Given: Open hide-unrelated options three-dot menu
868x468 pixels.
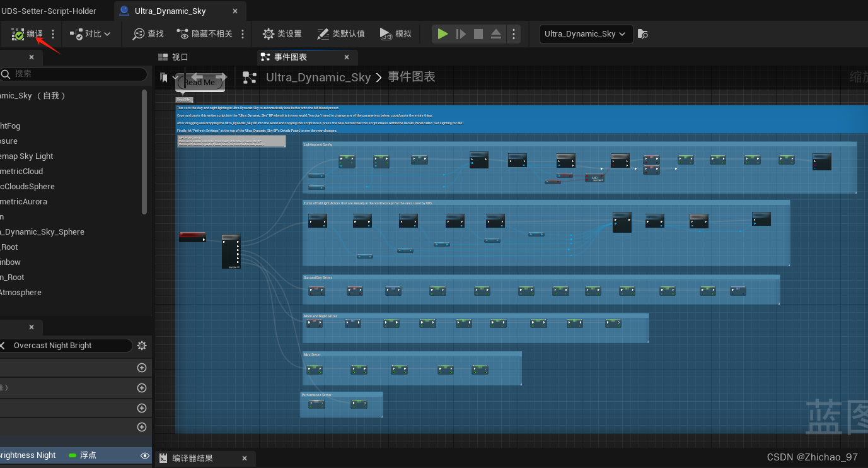Looking at the screenshot, I should click(243, 34).
